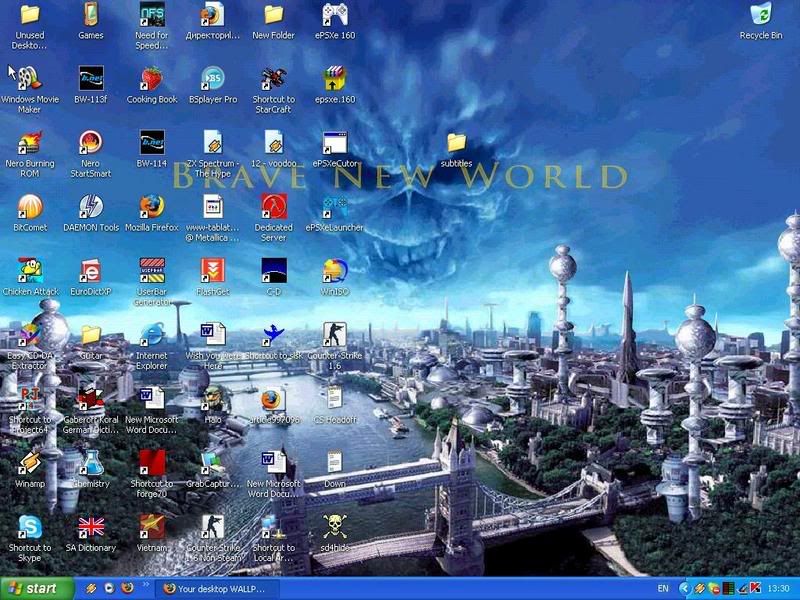The width and height of the screenshot is (800, 600).
Task: Launch FlashGet download manager icon
Action: (213, 271)
